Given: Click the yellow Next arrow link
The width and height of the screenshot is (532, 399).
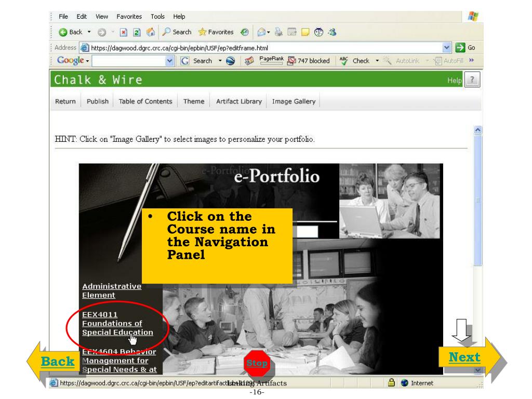Looking at the screenshot, I should [464, 357].
